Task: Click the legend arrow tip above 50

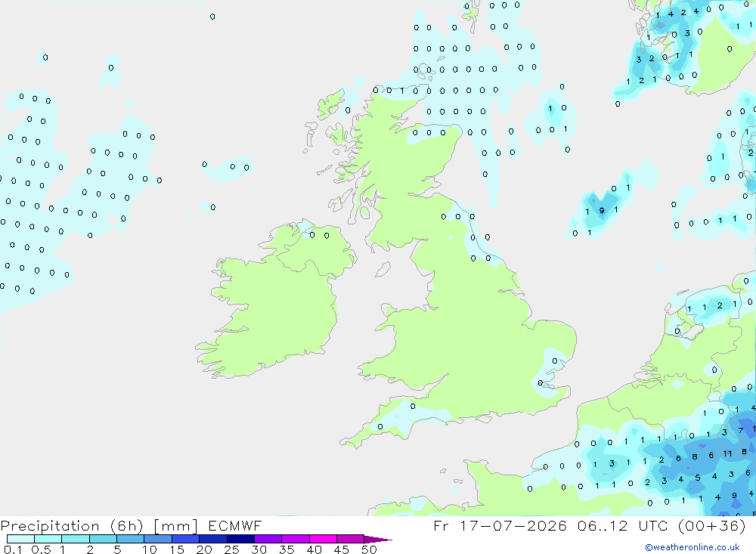Action: point(378,540)
